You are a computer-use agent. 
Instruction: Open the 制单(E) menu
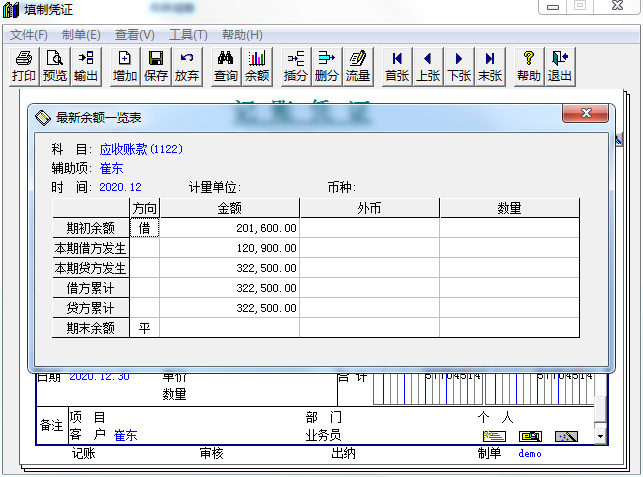(x=81, y=35)
